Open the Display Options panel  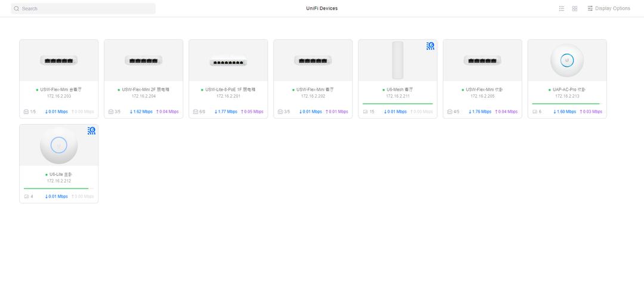[x=608, y=8]
